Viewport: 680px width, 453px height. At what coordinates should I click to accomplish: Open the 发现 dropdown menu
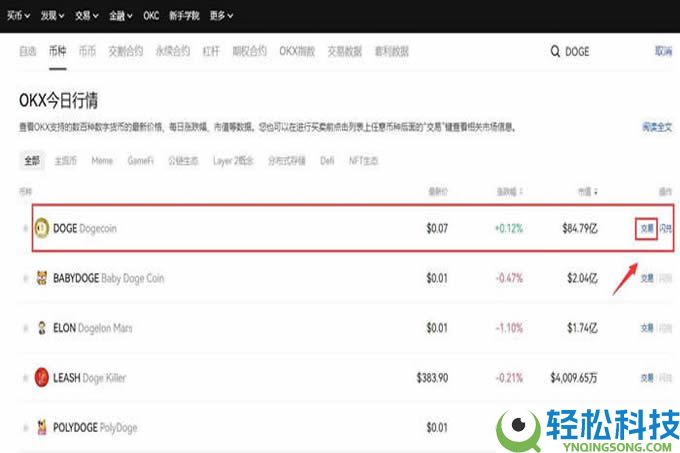[52, 16]
